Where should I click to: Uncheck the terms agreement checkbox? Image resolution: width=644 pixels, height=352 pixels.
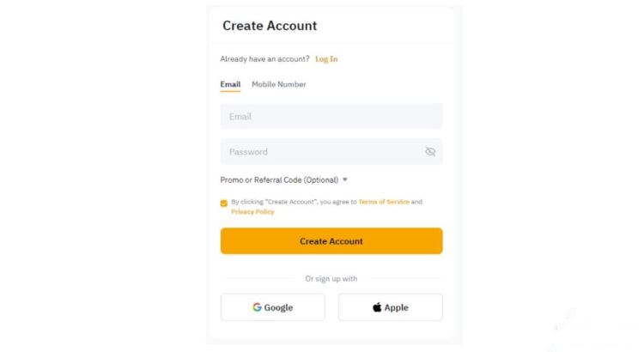point(224,203)
